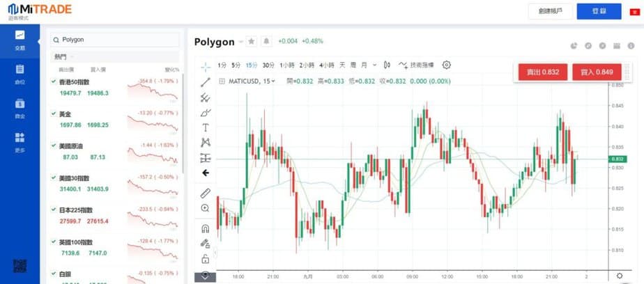Click the zoom-in magnifier tool
This screenshot has width=644, height=284.
205,208
